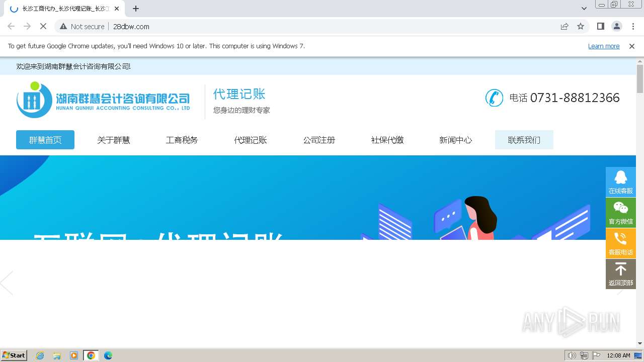Click the company name 湖南群慧会计咨询有限公司 logo text
This screenshot has height=362, width=644.
click(123, 98)
